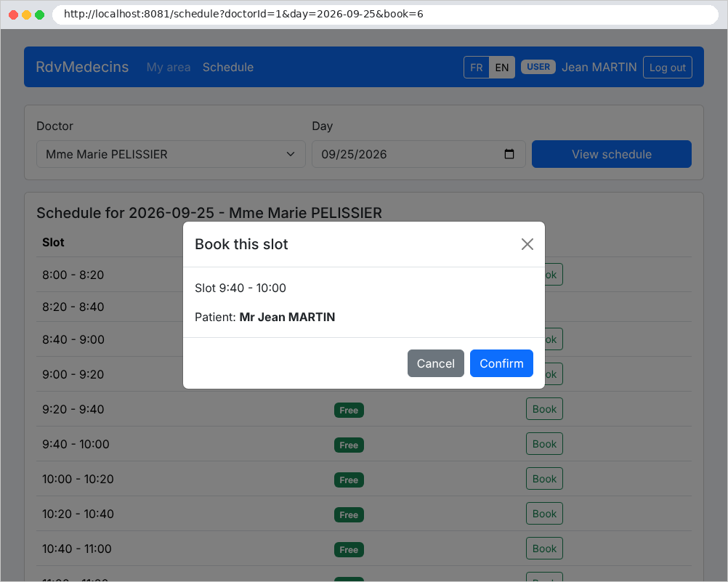728x582 pixels.
Task: Click the 8:40 - 9:00 slot text
Action: (73, 339)
